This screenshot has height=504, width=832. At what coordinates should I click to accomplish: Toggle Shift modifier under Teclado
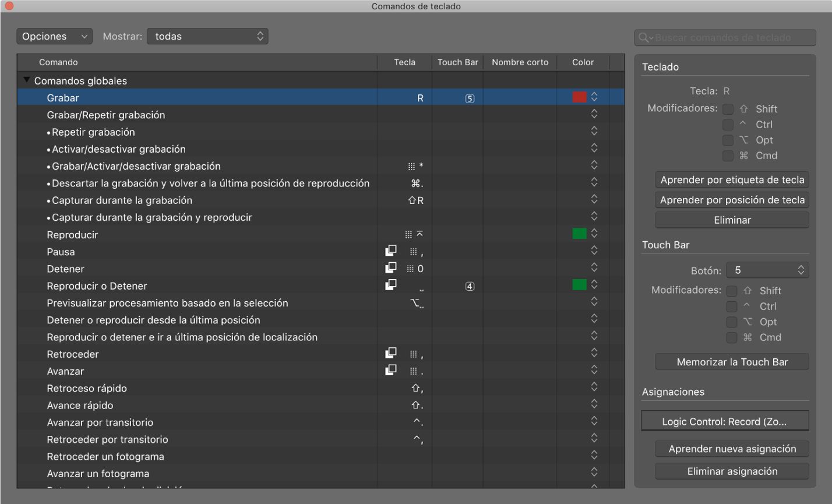coord(728,109)
